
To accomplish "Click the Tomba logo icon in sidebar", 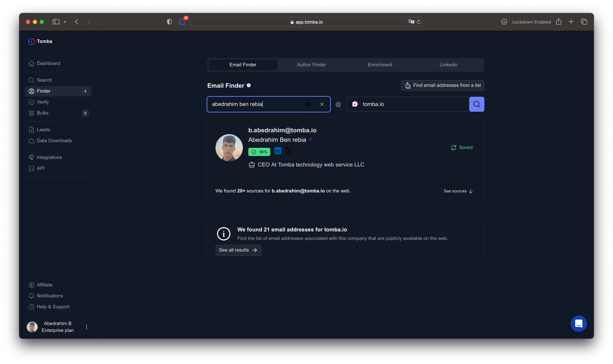I will pyautogui.click(x=31, y=41).
